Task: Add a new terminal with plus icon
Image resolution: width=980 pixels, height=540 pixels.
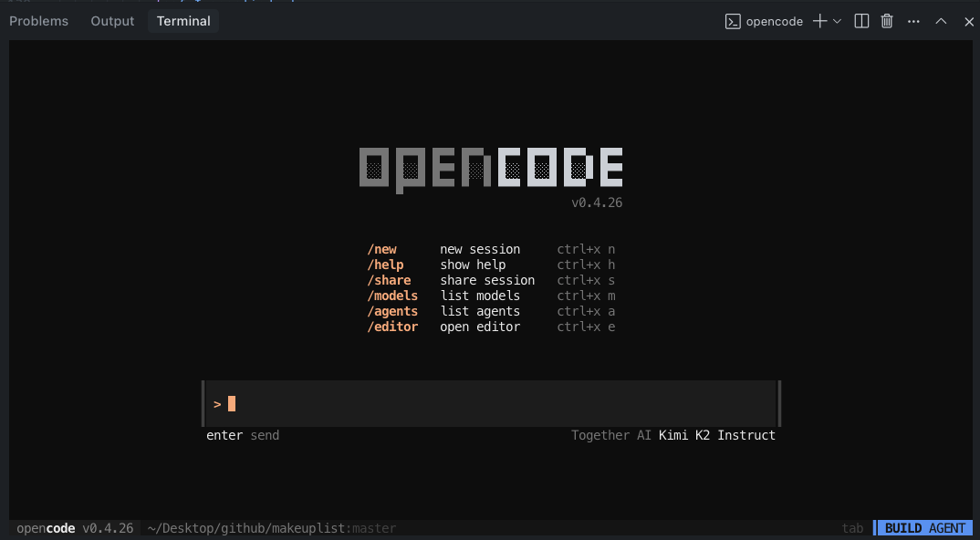Action: point(819,21)
